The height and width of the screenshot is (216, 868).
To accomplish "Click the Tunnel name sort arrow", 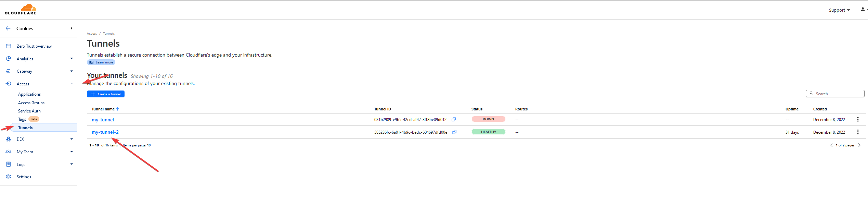I will pos(118,109).
